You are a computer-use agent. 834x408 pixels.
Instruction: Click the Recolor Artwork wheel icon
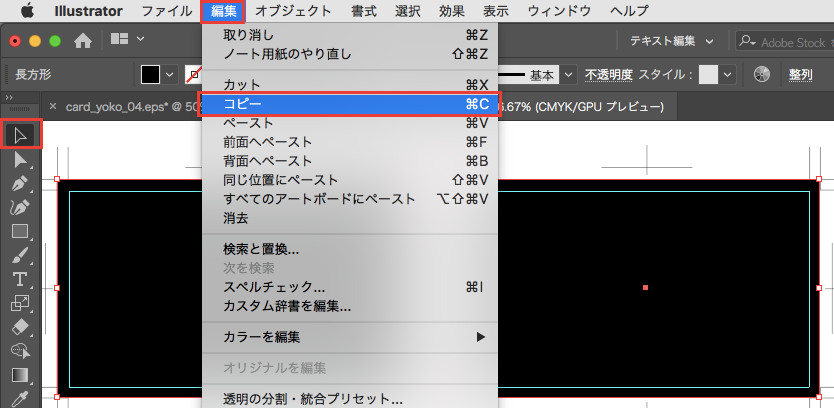coord(762,75)
